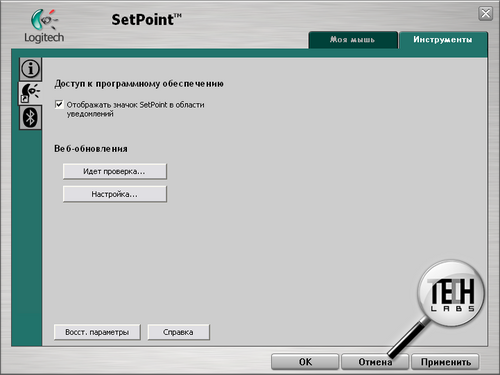Click the SetPoint title text
Image resolution: width=500 pixels, height=375 pixels.
146,20
